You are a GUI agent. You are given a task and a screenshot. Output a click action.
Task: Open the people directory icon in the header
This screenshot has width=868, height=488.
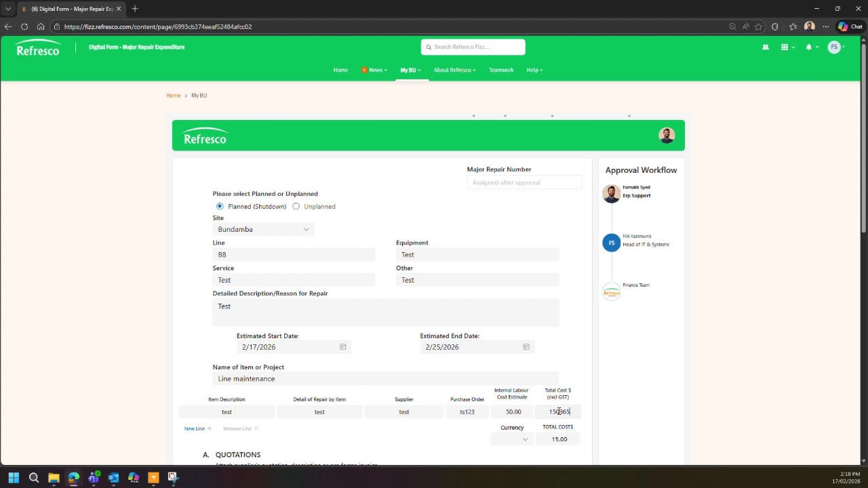pos(766,47)
